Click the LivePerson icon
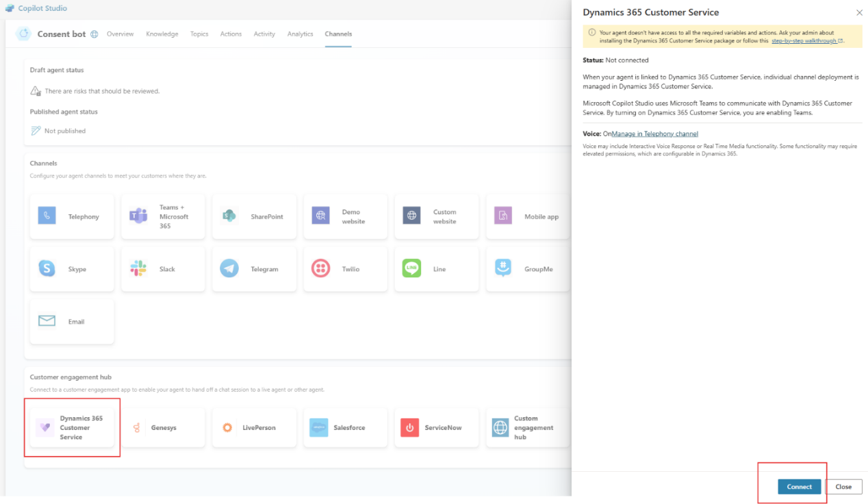Viewport: 868px width, 504px height. [227, 427]
